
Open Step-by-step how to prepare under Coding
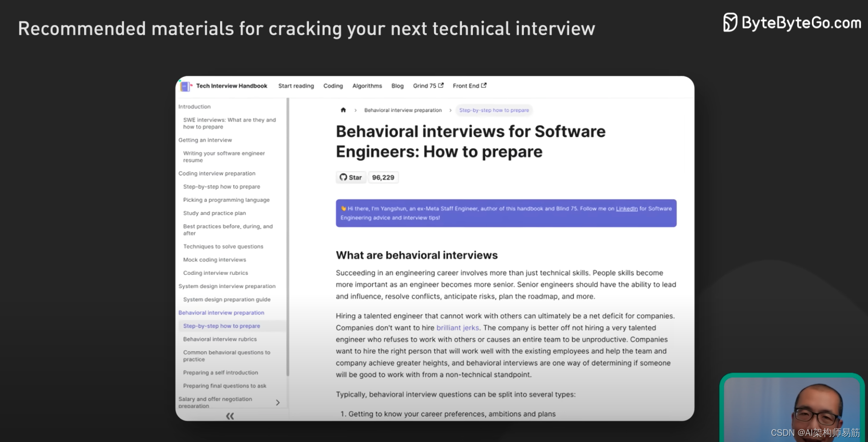[222, 187]
